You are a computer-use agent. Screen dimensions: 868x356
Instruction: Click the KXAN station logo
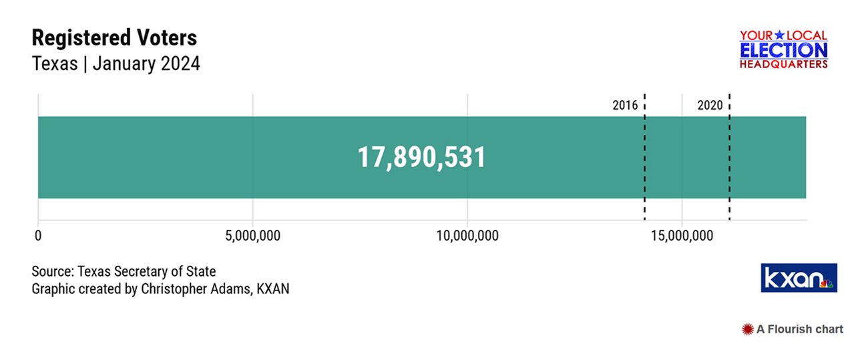[799, 278]
